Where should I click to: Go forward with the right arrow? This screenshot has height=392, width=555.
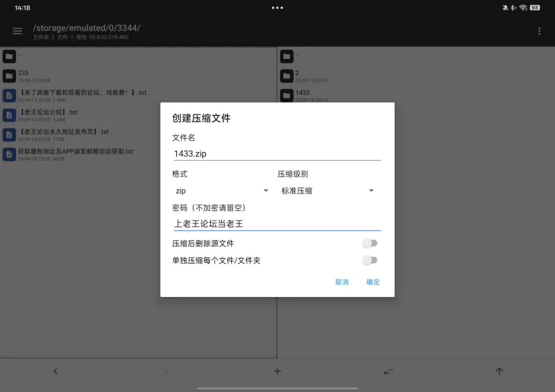pos(166,371)
